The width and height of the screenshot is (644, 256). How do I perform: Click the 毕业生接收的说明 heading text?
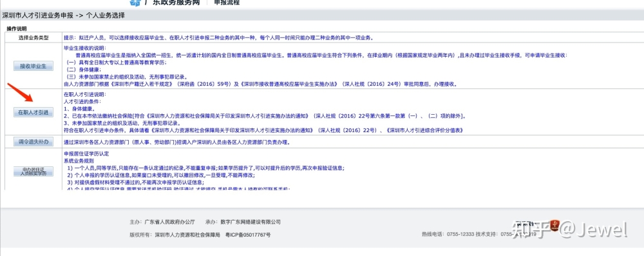click(85, 48)
